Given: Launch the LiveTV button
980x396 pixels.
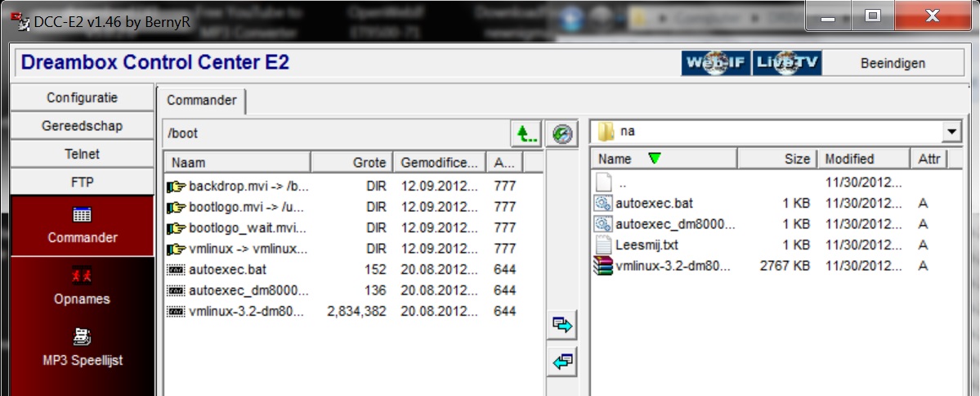Looking at the screenshot, I should coord(787,63).
